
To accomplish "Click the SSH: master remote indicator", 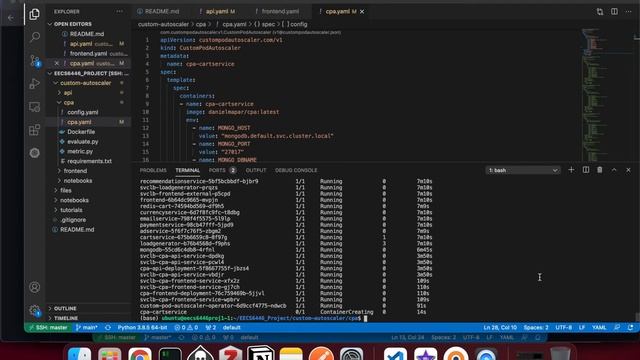I will [x=49, y=327].
